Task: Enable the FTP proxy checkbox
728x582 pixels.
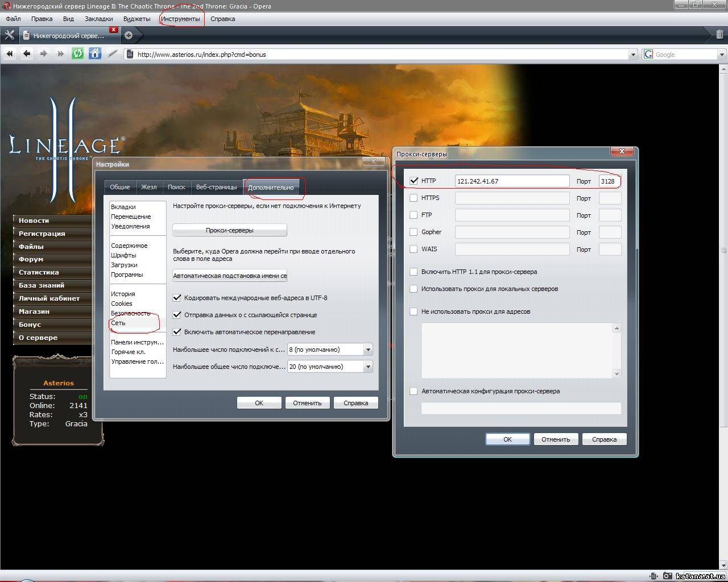Action: pos(414,215)
